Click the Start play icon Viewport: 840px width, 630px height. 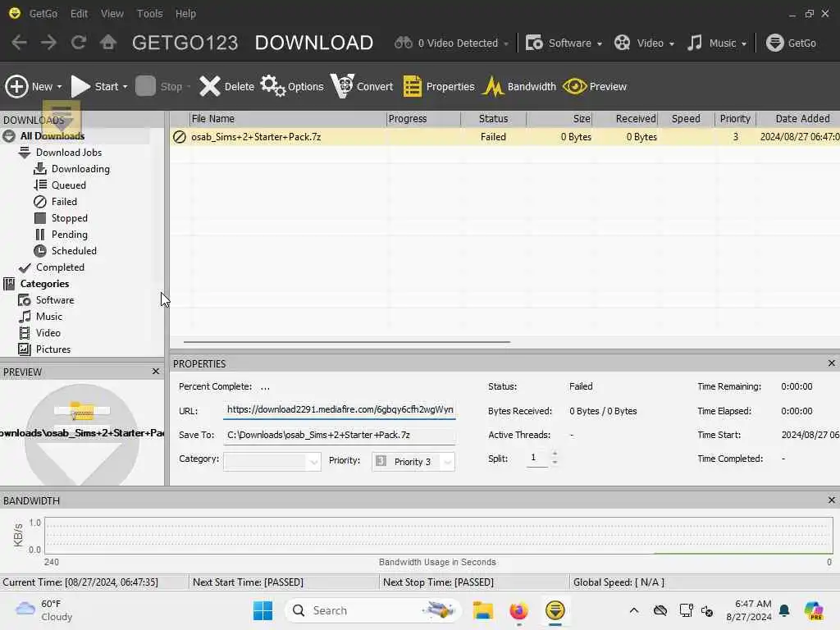click(x=80, y=86)
